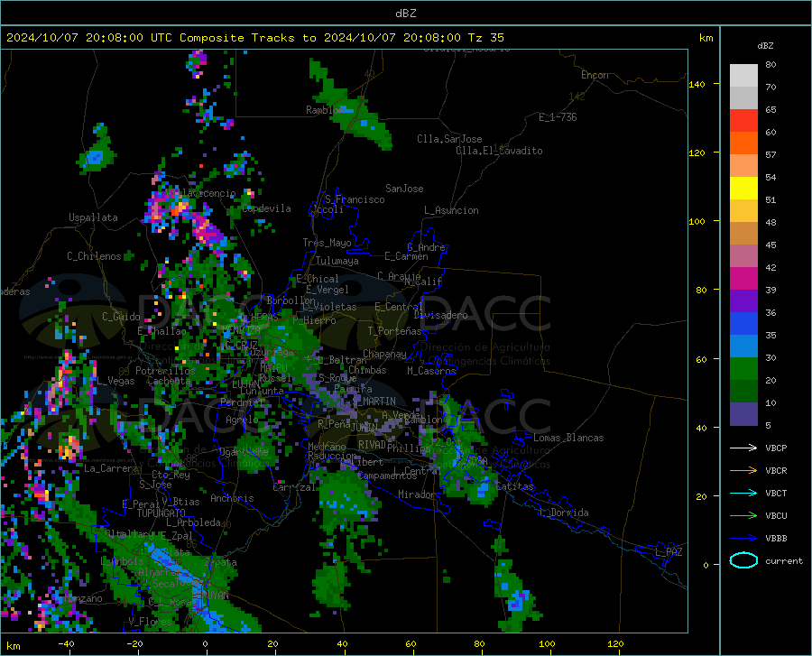
Task: Pick the purple 5 dBZ color swatch
Action: coord(743,414)
